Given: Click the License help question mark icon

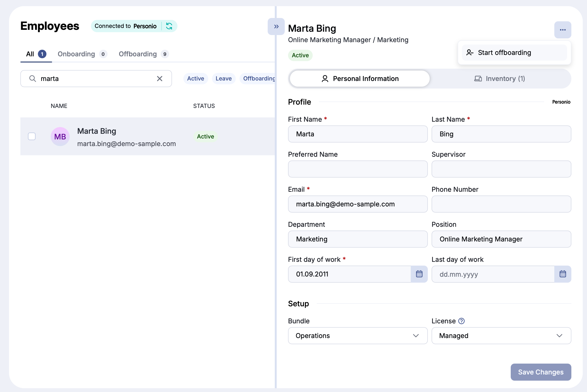Looking at the screenshot, I should (461, 321).
